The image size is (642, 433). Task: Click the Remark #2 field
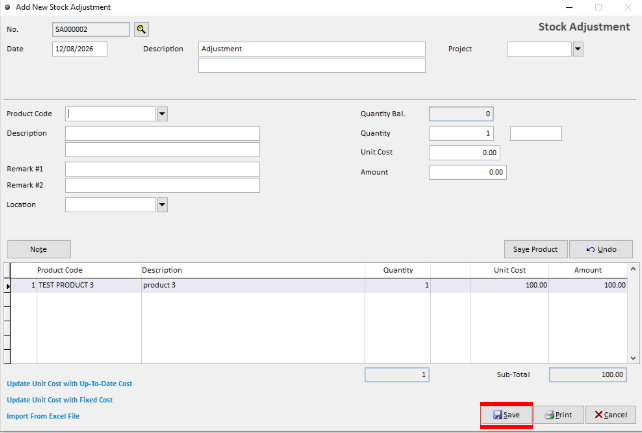pos(163,185)
